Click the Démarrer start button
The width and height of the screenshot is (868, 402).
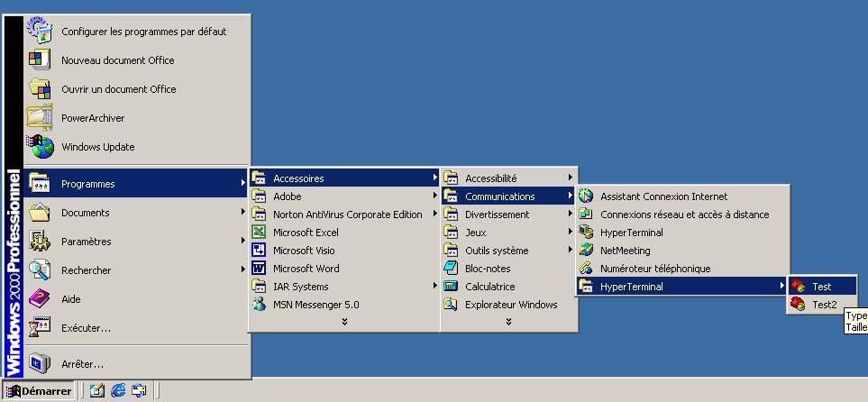pyautogui.click(x=39, y=391)
